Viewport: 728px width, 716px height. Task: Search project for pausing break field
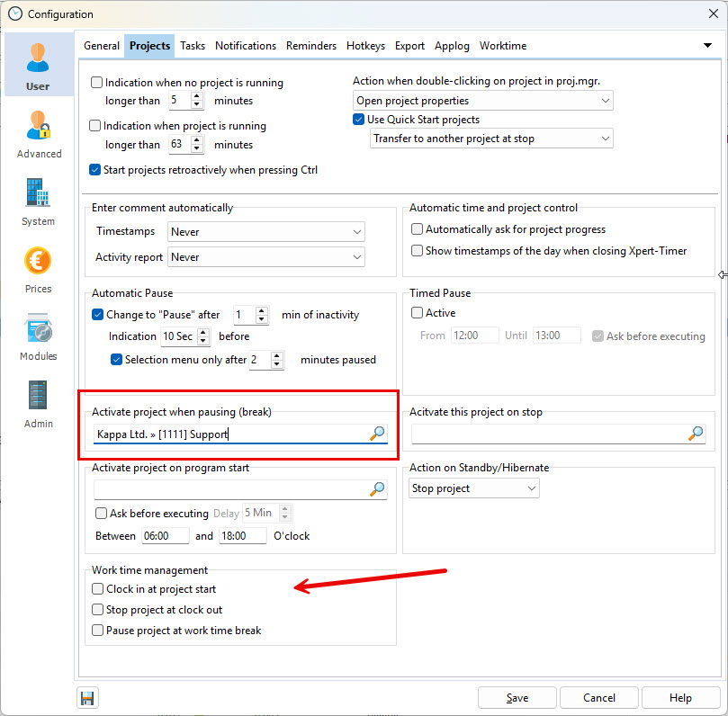coord(377,434)
